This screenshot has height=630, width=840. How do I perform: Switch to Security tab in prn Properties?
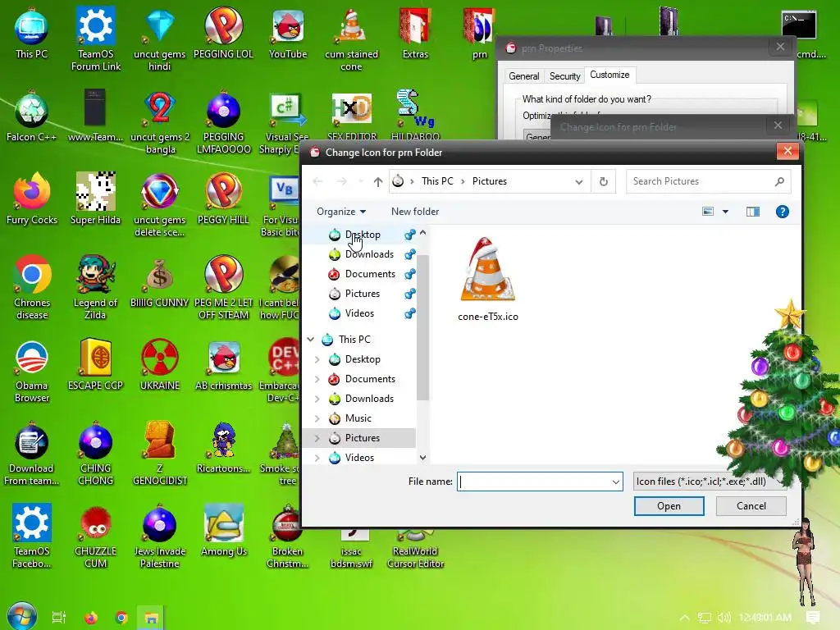click(564, 76)
